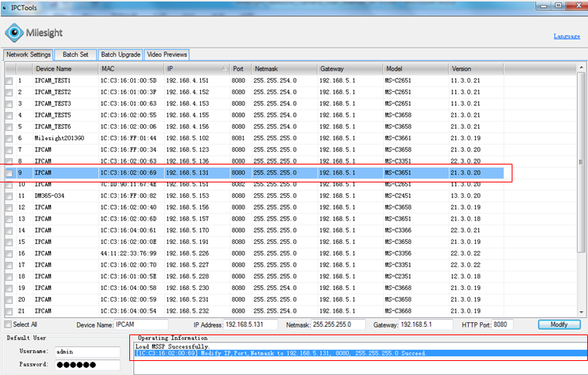Check the box for IPCAM_TEST2 row
588x375 pixels.
[9, 92]
